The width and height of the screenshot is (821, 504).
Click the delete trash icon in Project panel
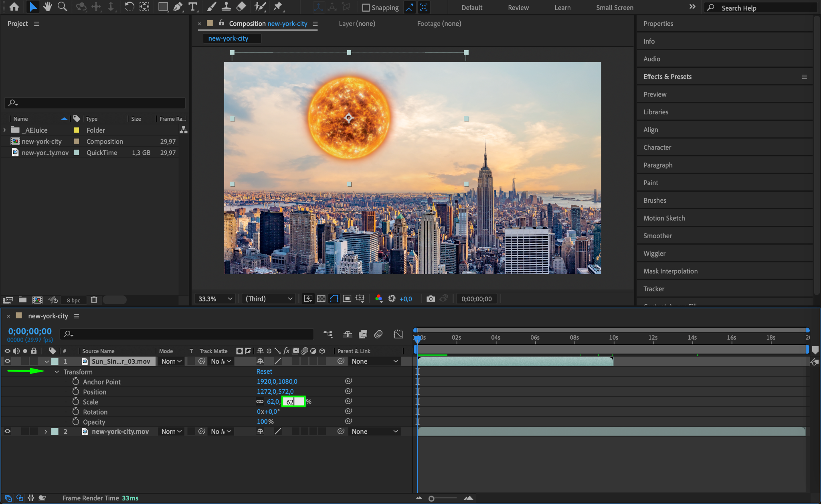pyautogui.click(x=94, y=300)
